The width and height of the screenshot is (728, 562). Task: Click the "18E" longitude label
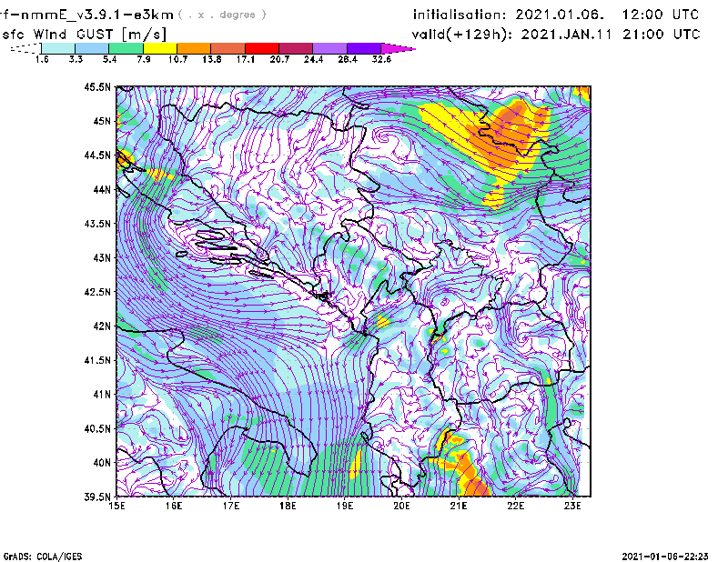coord(288,506)
